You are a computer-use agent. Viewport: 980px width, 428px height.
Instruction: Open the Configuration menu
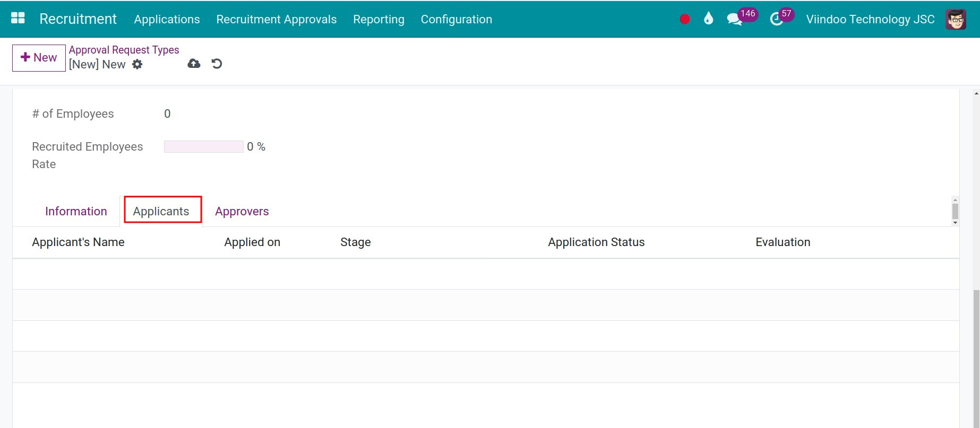(457, 19)
